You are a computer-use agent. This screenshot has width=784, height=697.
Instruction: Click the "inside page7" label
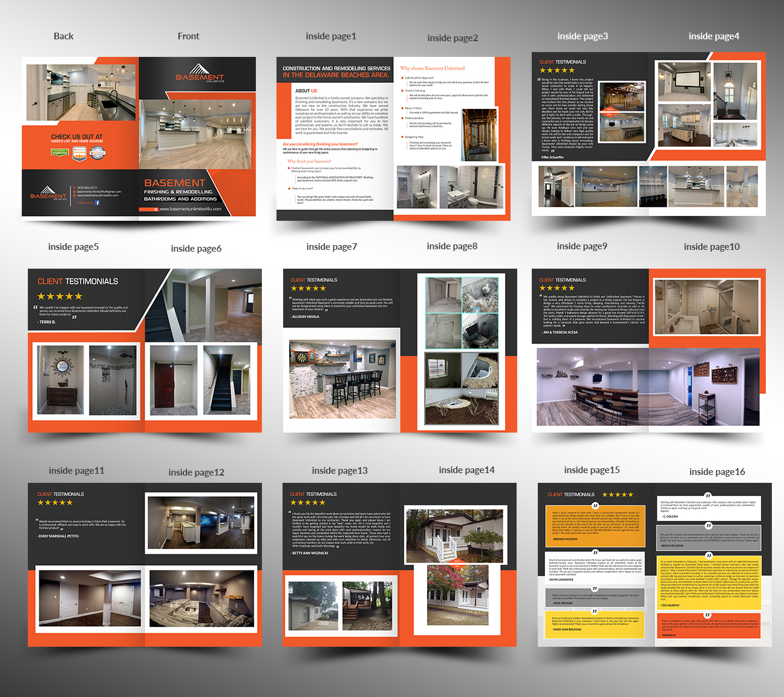click(332, 247)
